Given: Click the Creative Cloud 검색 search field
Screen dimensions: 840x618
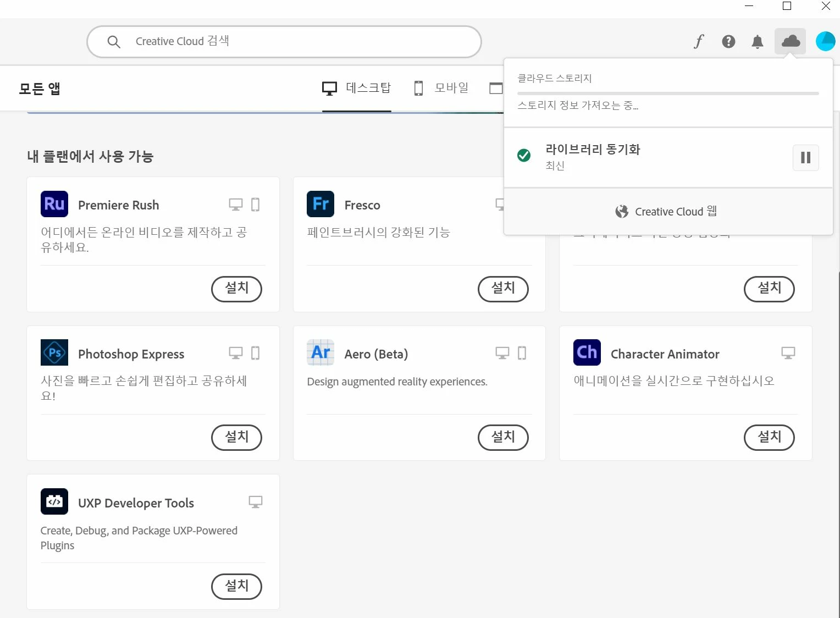Looking at the screenshot, I should pos(284,42).
